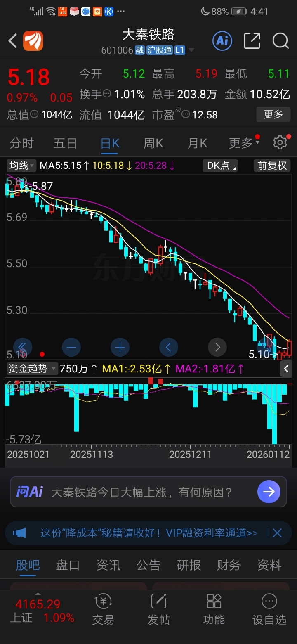Zoom in the K-line chart with plus

(120, 347)
